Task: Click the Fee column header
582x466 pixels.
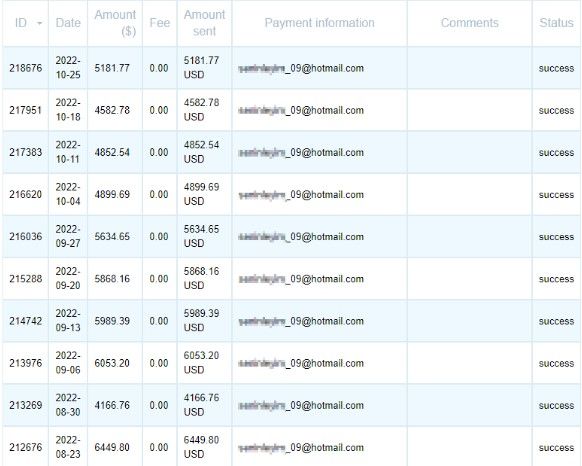Action: pos(160,23)
